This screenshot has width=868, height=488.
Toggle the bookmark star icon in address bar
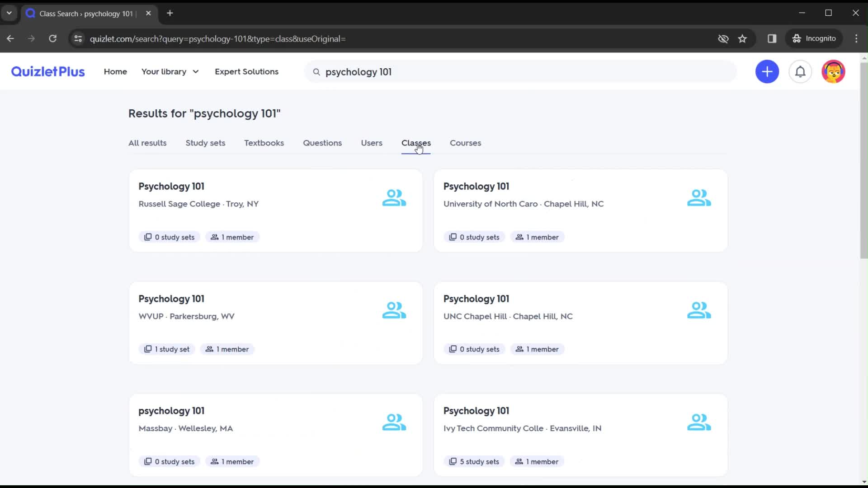coord(743,39)
